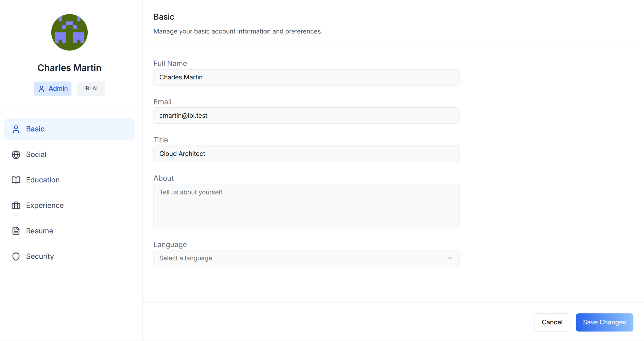Click the Tell us about yourself textbox
644x341 pixels.
pyautogui.click(x=306, y=206)
